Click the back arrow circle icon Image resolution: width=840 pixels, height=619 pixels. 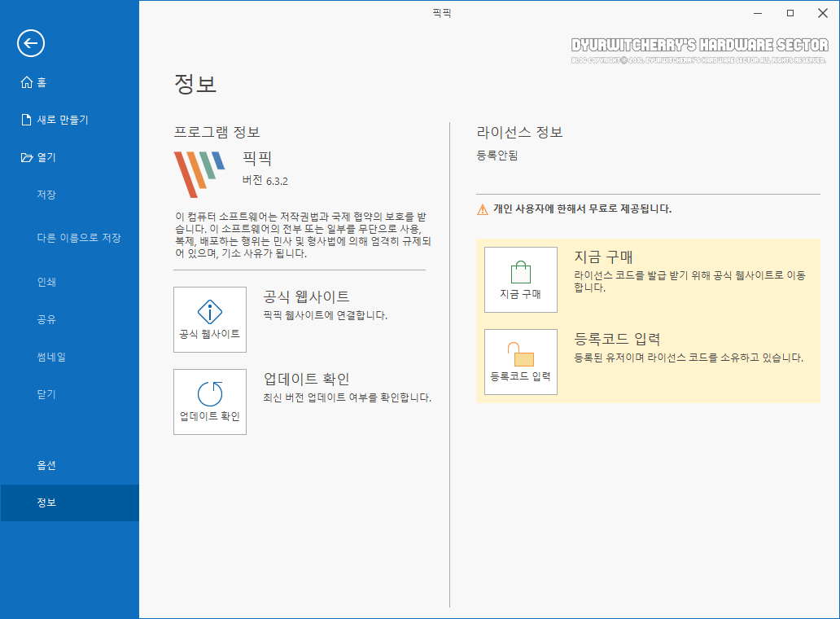(31, 43)
